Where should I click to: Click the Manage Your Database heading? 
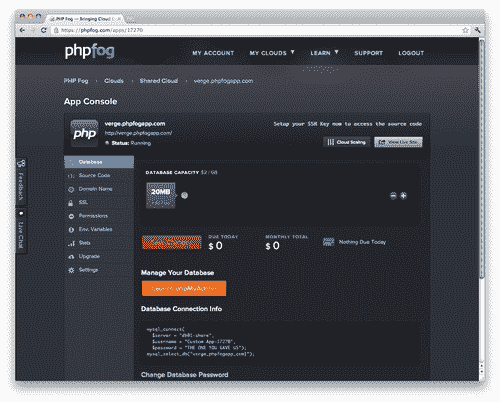tap(177, 273)
